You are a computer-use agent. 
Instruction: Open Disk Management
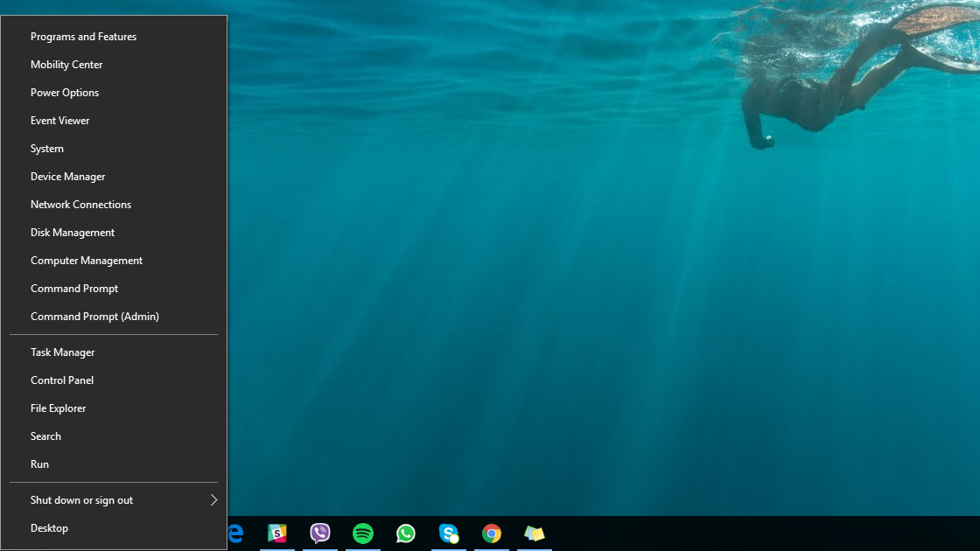point(73,233)
